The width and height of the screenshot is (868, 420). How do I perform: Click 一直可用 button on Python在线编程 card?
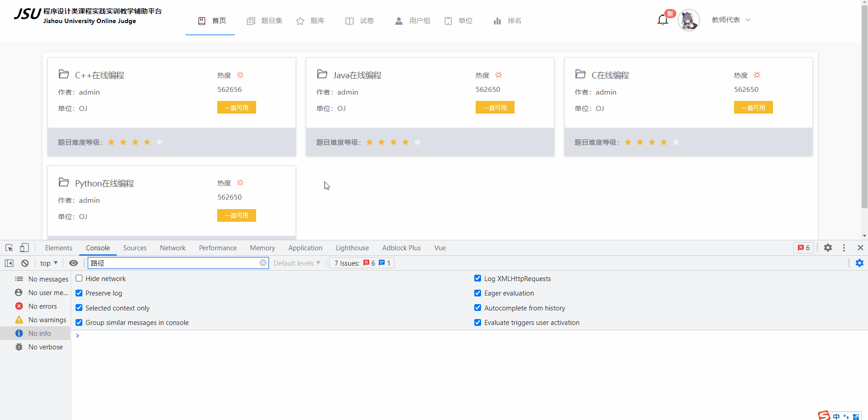(x=237, y=215)
